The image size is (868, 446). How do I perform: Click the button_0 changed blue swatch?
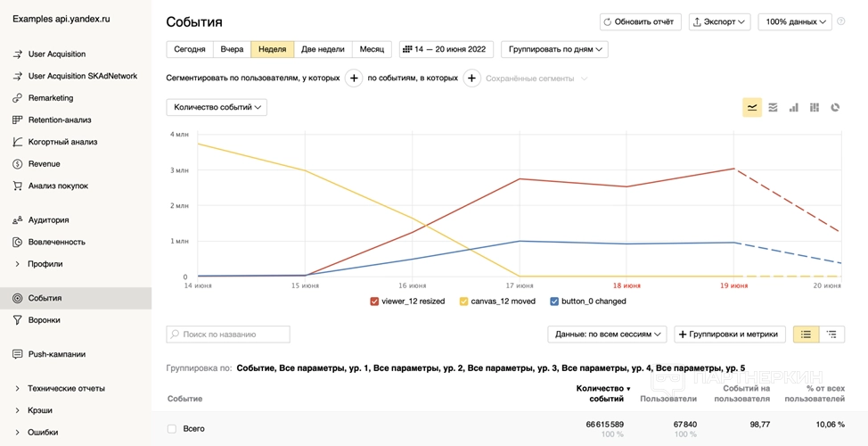tap(554, 301)
